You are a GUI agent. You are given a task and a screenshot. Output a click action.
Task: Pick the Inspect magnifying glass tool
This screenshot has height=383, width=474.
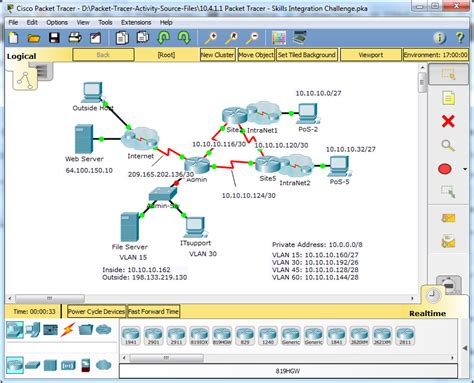(x=448, y=145)
